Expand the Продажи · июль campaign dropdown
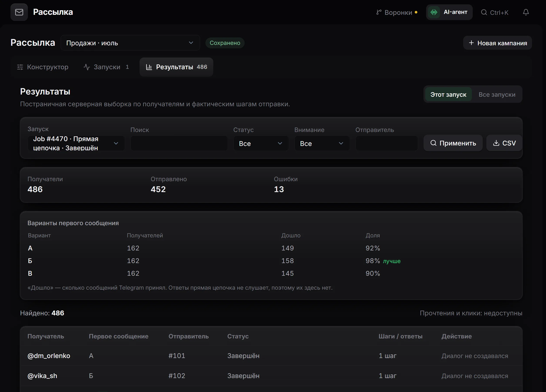The image size is (546, 392). (x=130, y=43)
